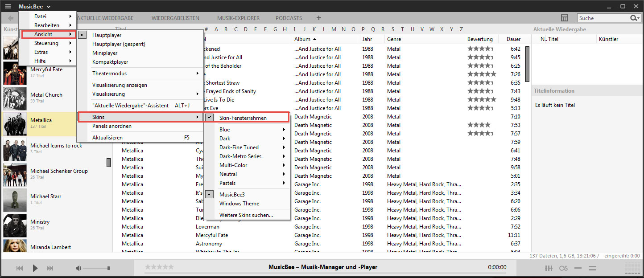Switch to Podcasts tab

(289, 18)
